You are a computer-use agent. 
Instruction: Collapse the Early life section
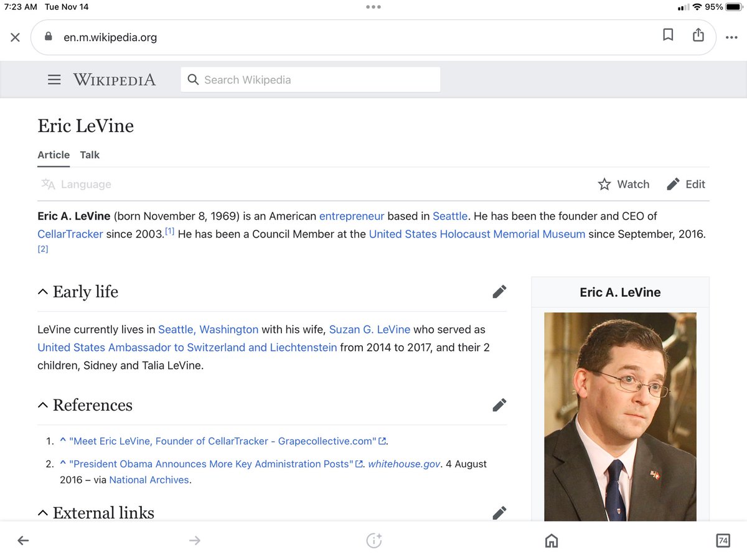(x=43, y=292)
